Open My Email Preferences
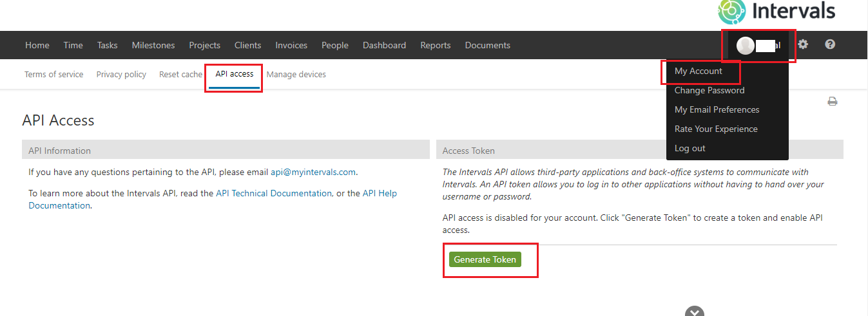Viewport: 868px width, 316px height. coord(717,109)
